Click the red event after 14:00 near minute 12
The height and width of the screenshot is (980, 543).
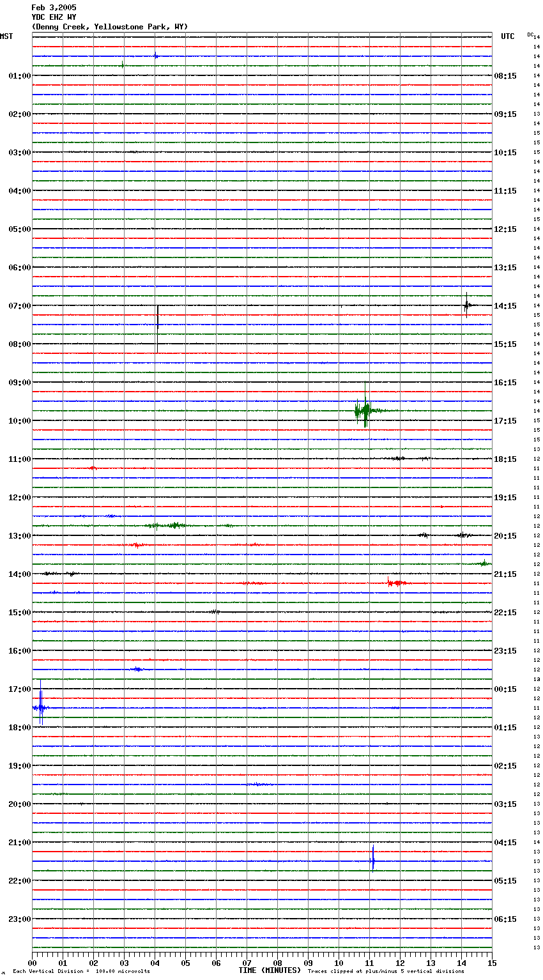[397, 583]
